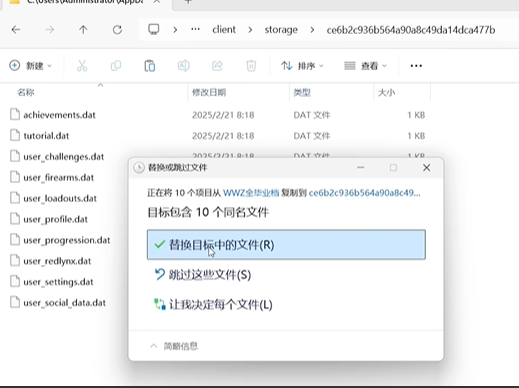The height and width of the screenshot is (388, 519).
Task: Open the hidden path ellipsis in breadcrumb
Action: click(195, 29)
